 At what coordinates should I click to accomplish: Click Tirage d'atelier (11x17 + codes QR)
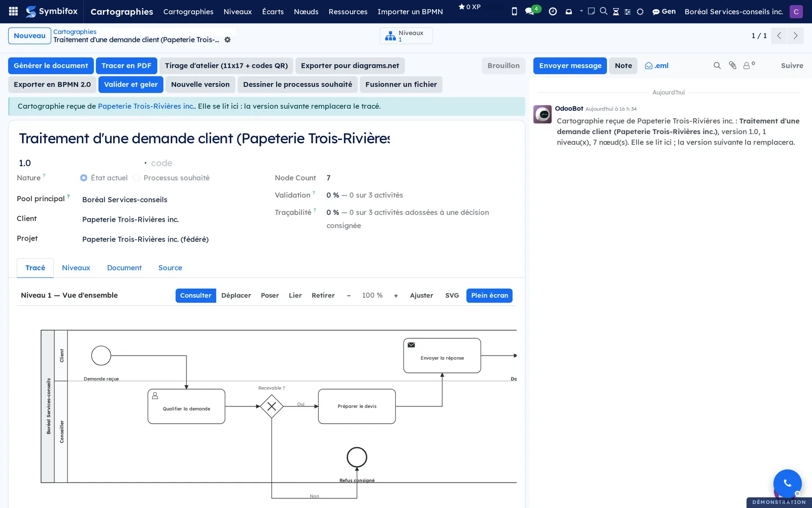pyautogui.click(x=226, y=66)
